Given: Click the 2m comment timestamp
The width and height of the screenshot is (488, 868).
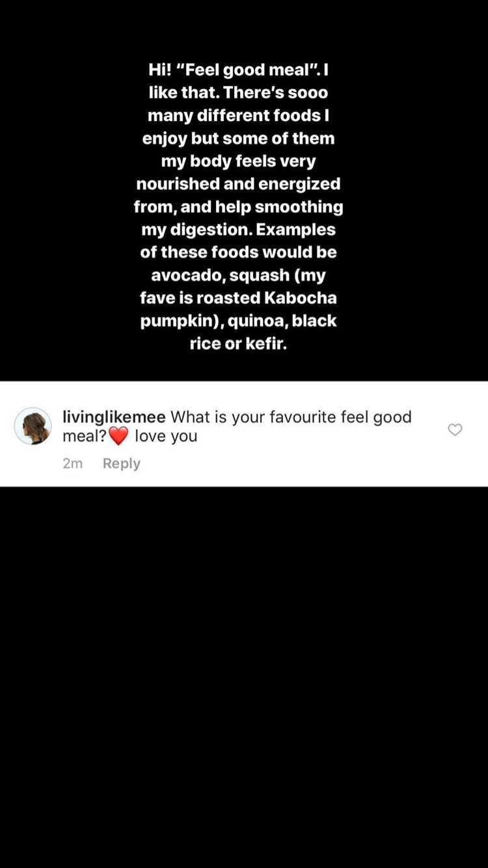Looking at the screenshot, I should point(72,463).
